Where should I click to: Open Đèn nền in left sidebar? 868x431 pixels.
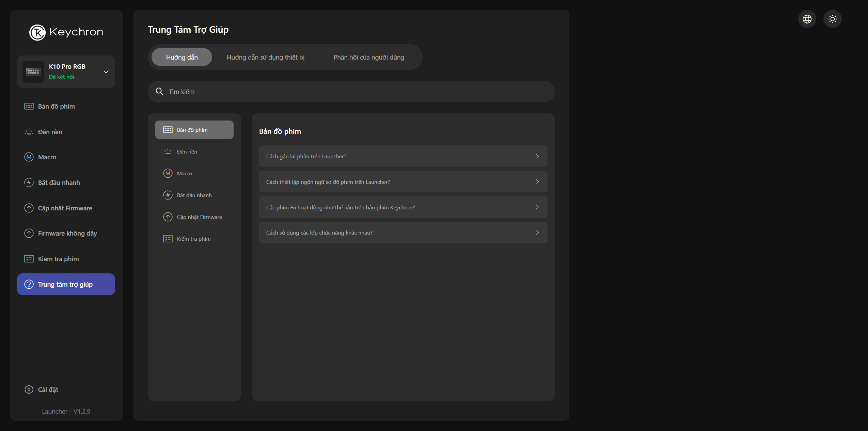point(50,132)
